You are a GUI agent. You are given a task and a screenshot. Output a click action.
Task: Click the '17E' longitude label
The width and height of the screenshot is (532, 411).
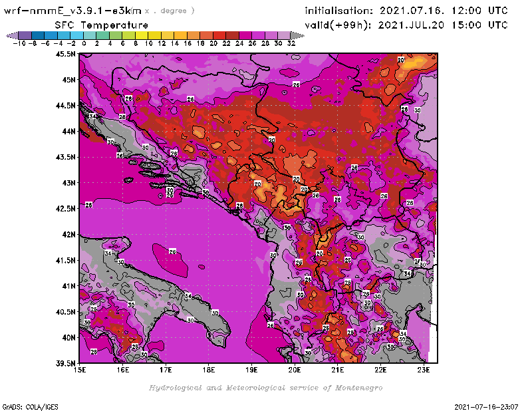click(x=166, y=370)
